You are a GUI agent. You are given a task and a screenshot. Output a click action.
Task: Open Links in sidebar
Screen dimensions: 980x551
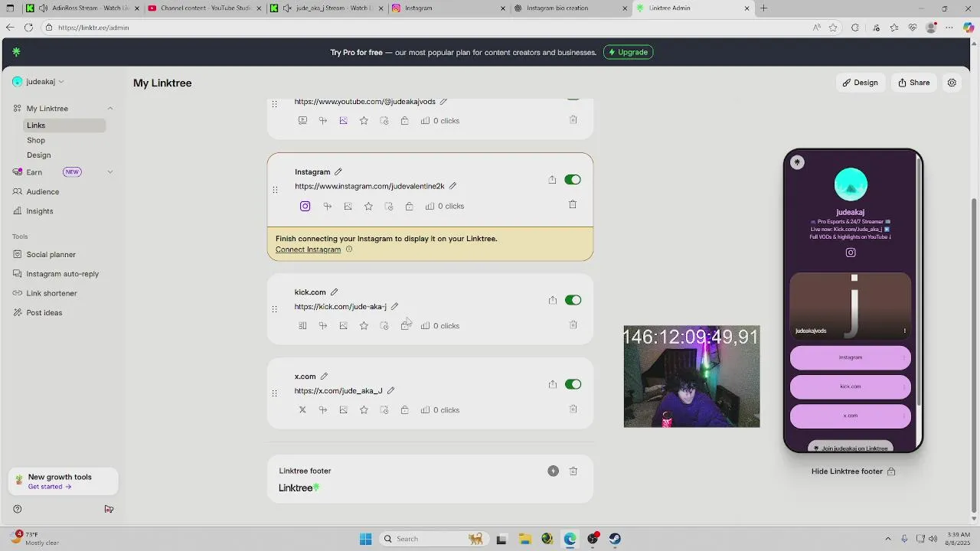pyautogui.click(x=64, y=126)
